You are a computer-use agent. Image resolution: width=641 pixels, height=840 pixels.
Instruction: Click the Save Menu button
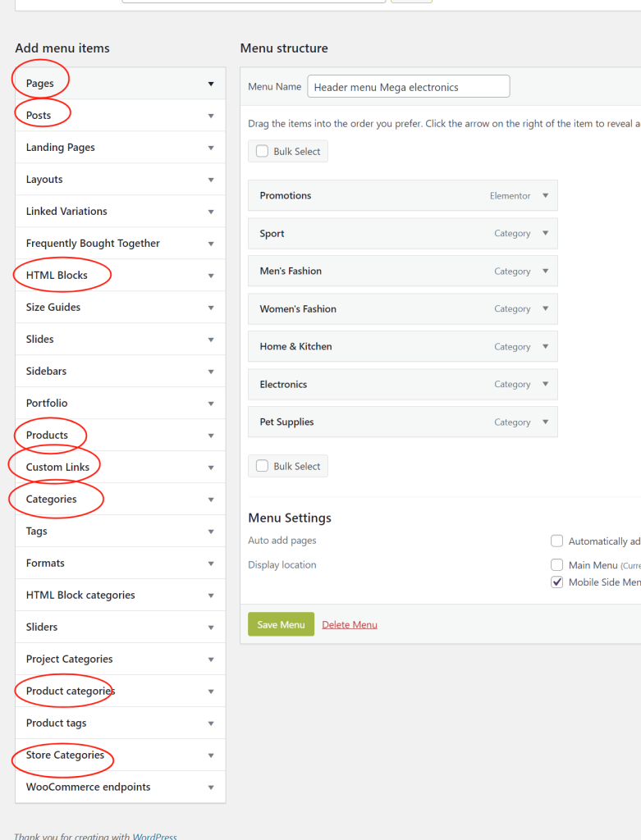click(x=281, y=625)
